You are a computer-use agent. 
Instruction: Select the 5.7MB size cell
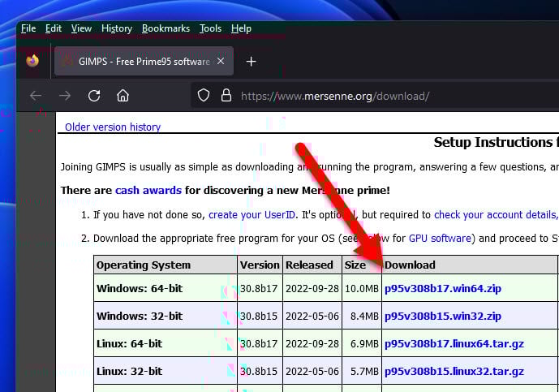[x=362, y=371]
